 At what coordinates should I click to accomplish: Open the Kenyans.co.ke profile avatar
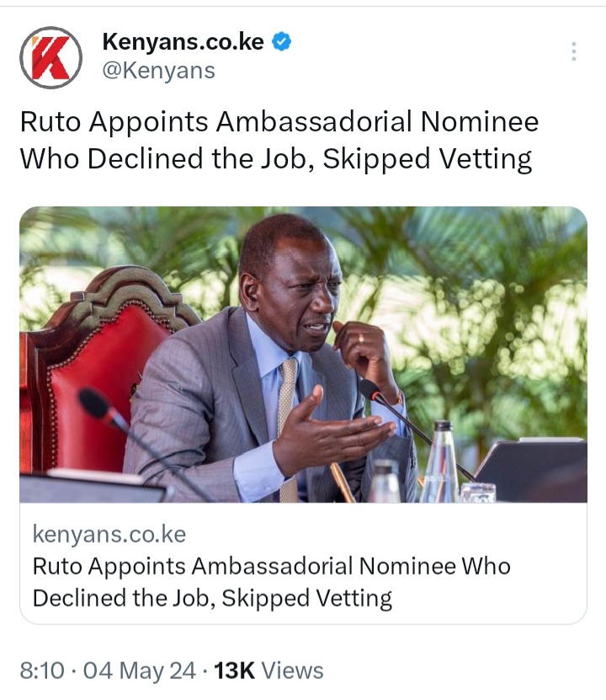click(x=50, y=57)
